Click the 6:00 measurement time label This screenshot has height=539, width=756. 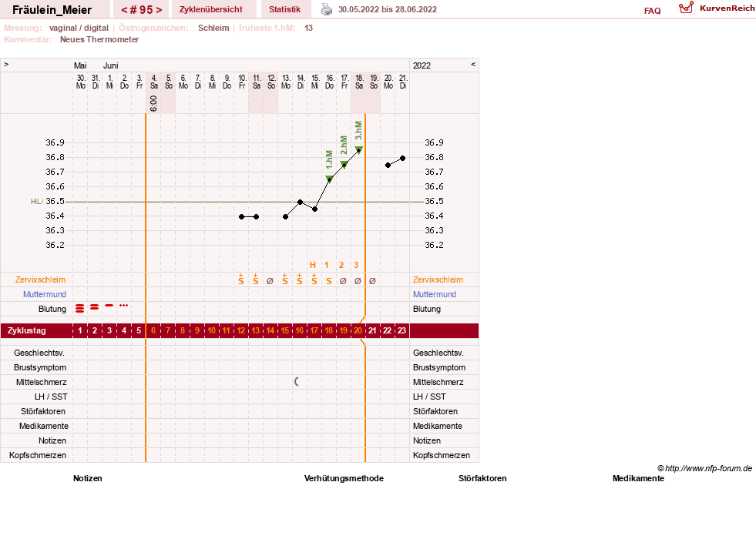point(154,103)
